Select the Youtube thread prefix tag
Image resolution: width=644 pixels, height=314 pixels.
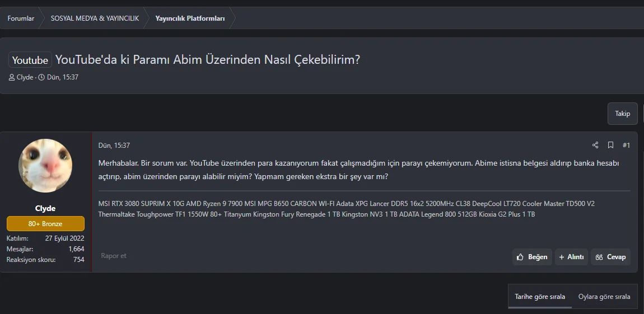(x=30, y=60)
